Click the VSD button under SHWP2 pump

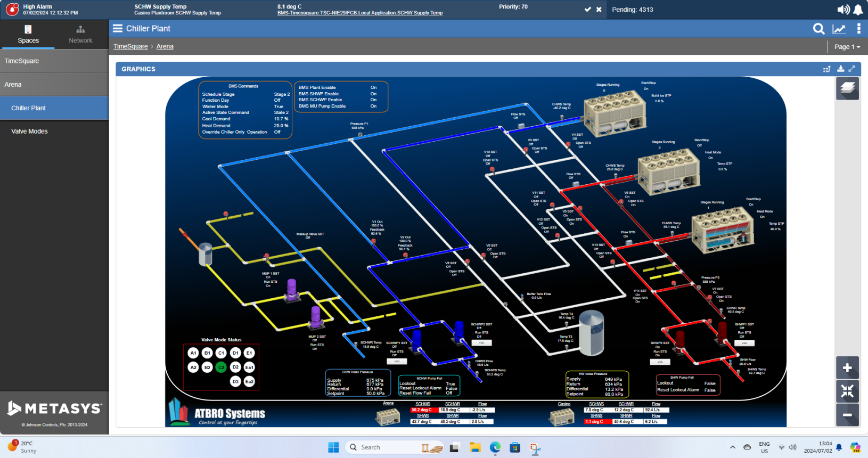660,362
